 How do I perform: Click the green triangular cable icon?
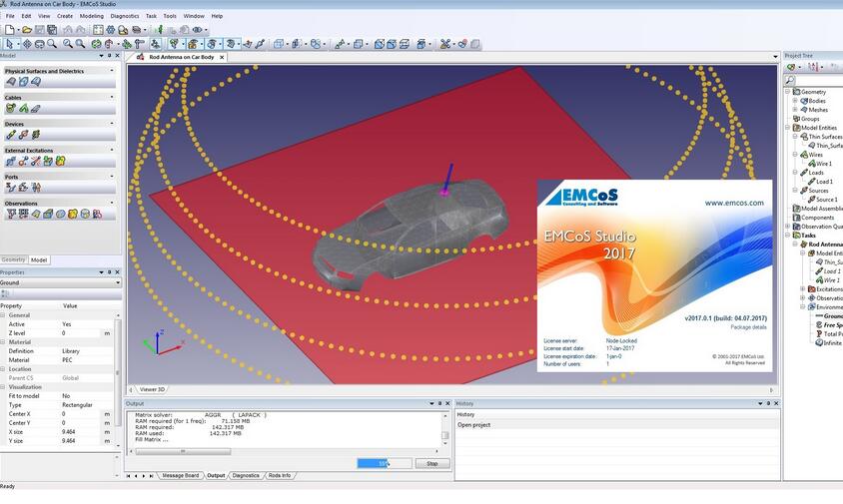point(23,108)
